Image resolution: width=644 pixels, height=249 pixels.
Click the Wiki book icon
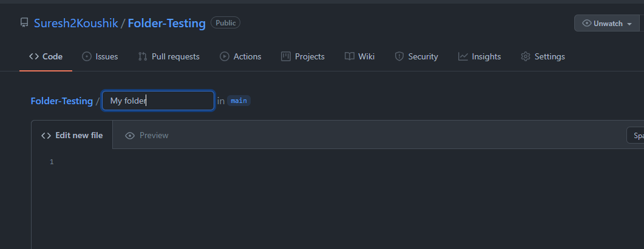coord(350,56)
